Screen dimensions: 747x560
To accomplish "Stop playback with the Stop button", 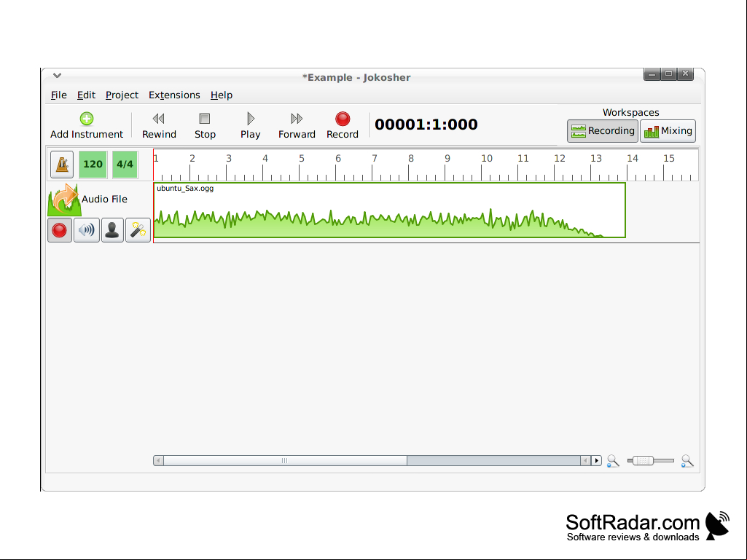I will coord(205,126).
